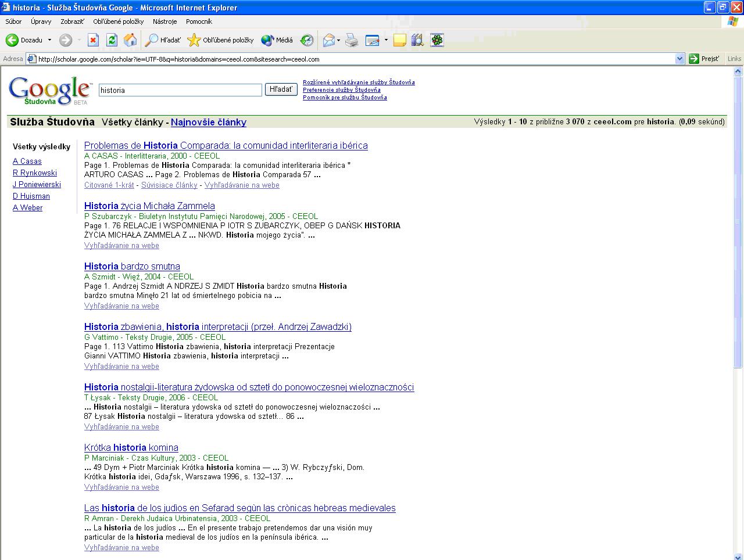
Task: Open Rozšírené vyhľadávanie služby Študovňa link
Action: 359,82
